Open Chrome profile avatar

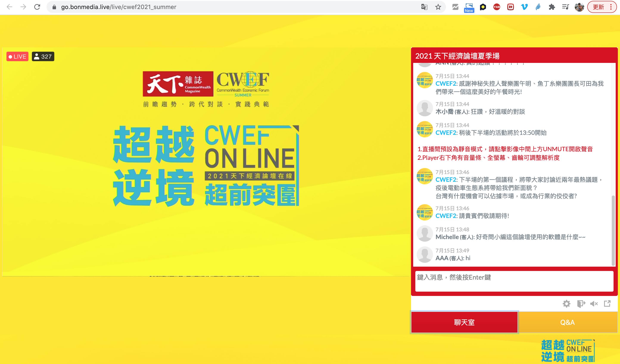579,7
